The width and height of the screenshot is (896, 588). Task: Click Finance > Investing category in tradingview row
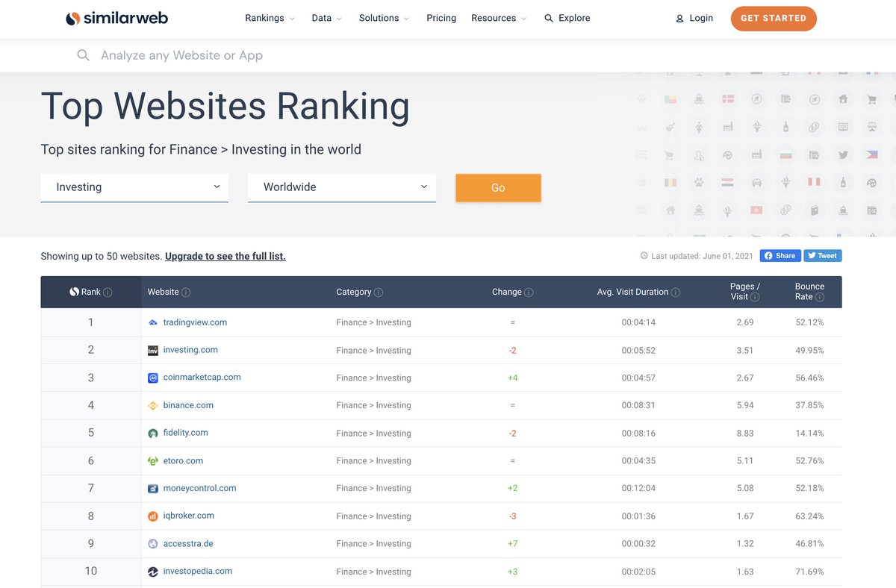coord(373,323)
